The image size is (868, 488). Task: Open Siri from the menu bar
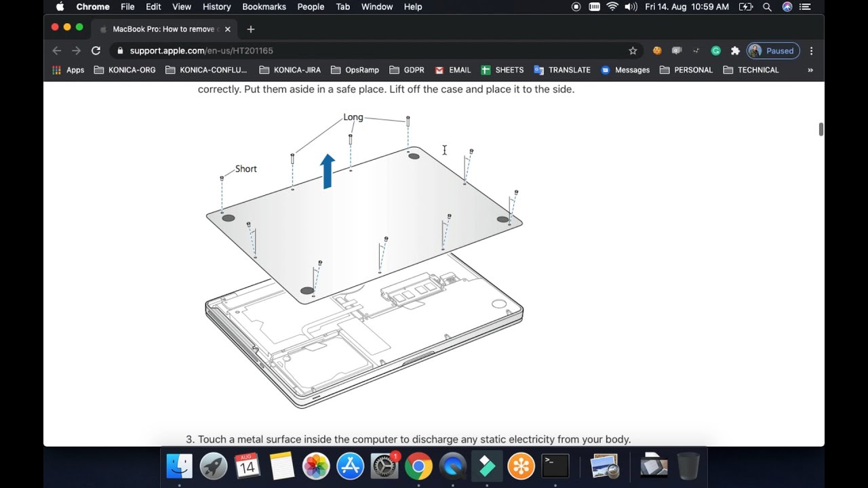[787, 7]
